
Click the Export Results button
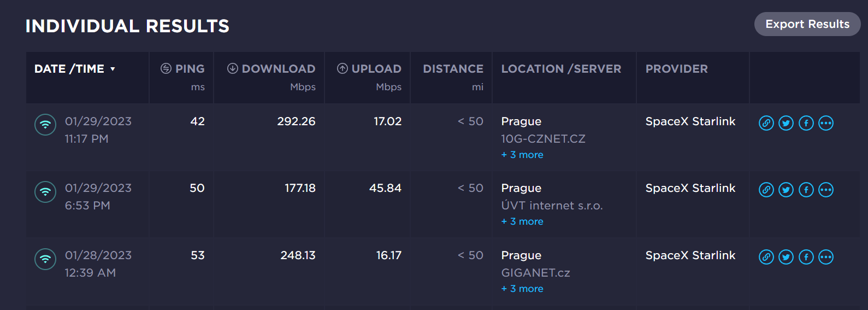coord(807,24)
